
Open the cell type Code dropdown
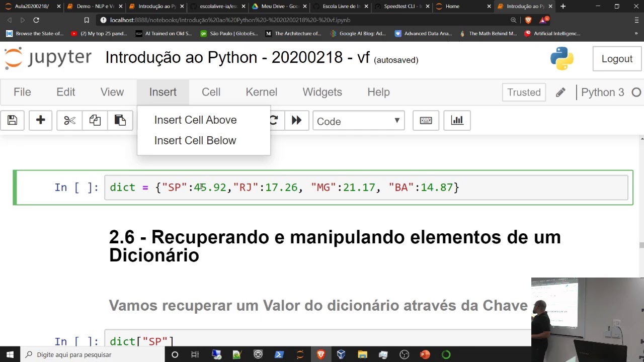click(x=359, y=121)
